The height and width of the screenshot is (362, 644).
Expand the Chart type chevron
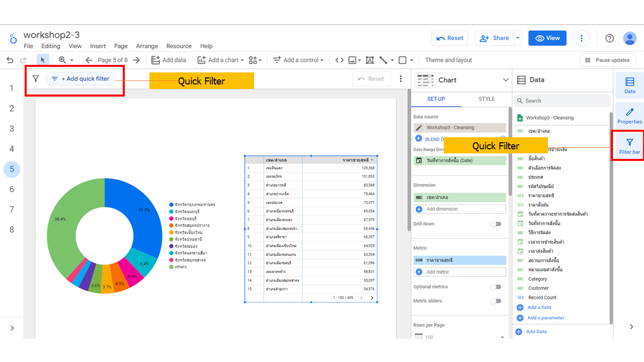point(506,80)
